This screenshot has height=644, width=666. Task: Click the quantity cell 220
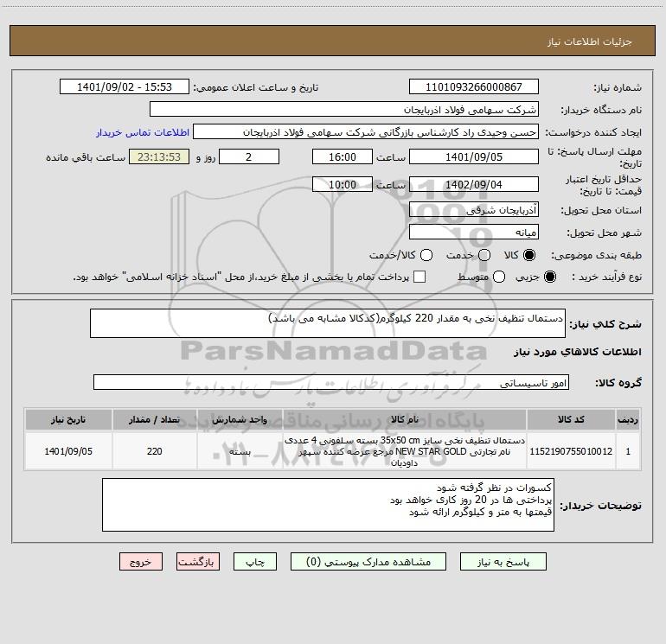click(x=155, y=451)
